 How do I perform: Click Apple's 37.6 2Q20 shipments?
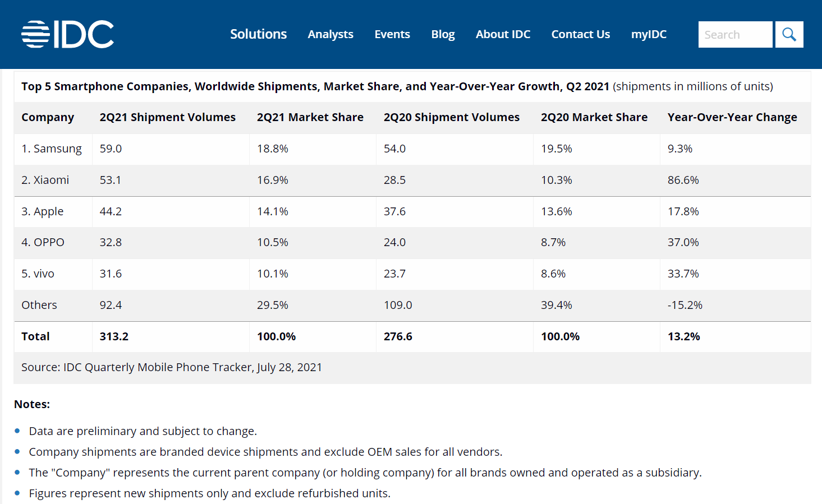click(395, 211)
